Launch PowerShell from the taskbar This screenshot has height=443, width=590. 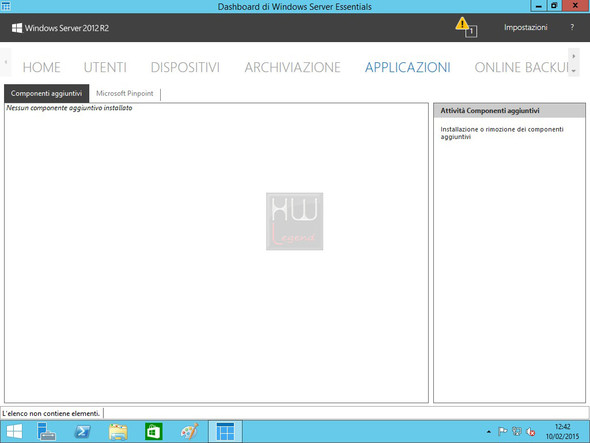pyautogui.click(x=82, y=431)
